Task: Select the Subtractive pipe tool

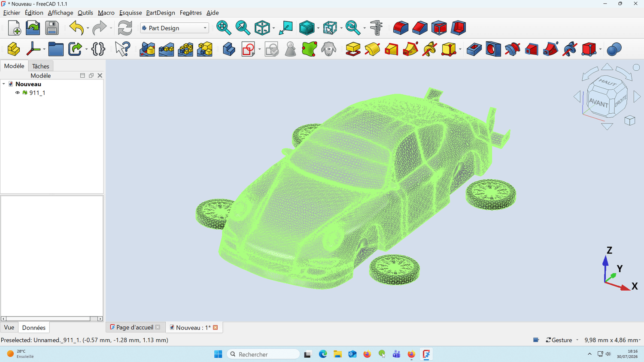Action: tap(550, 49)
